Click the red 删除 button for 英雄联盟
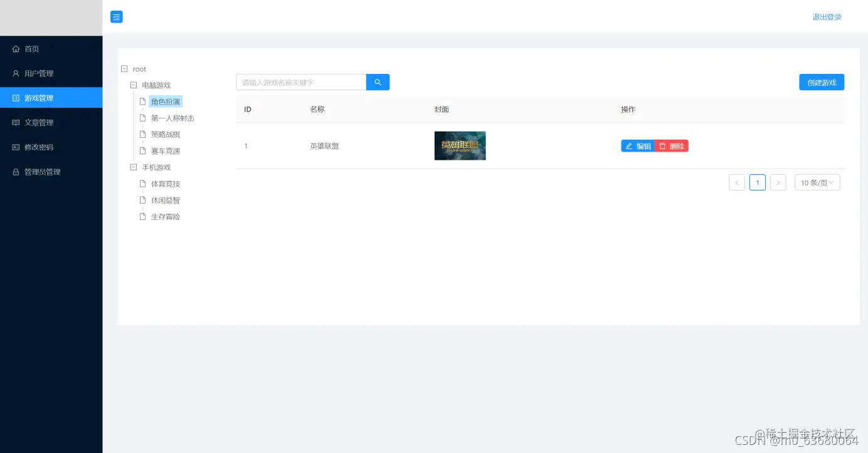The image size is (868, 453). pos(672,145)
